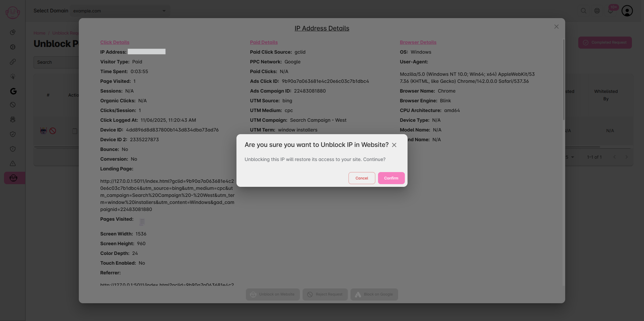Open the gear-wheel sidebar item
Image resolution: width=644 pixels, height=321 pixels.
click(x=13, y=47)
